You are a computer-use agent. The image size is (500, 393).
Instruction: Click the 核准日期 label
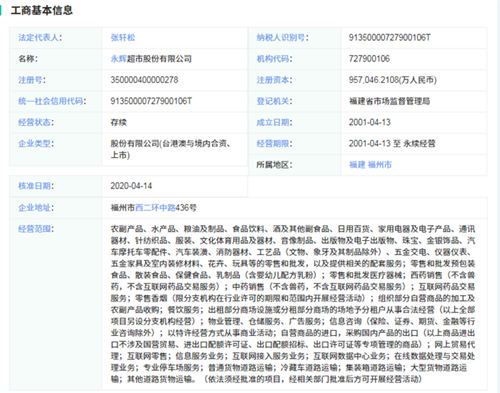click(36, 186)
